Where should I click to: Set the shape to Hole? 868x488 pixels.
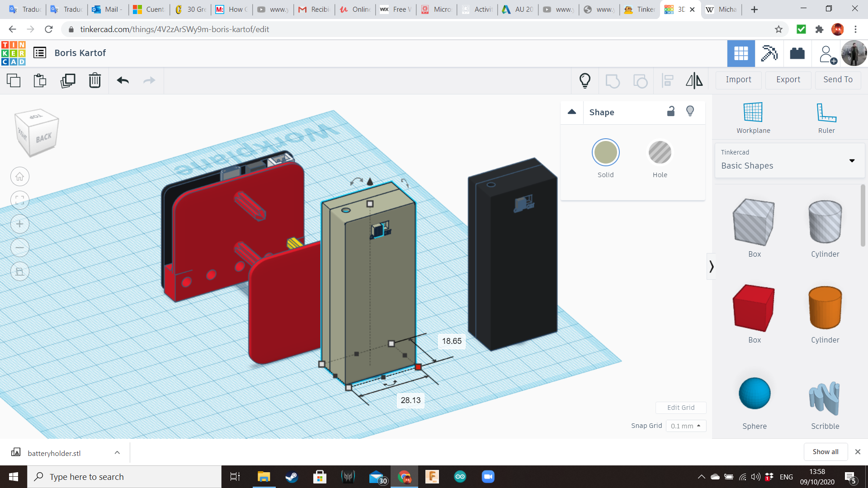(660, 153)
